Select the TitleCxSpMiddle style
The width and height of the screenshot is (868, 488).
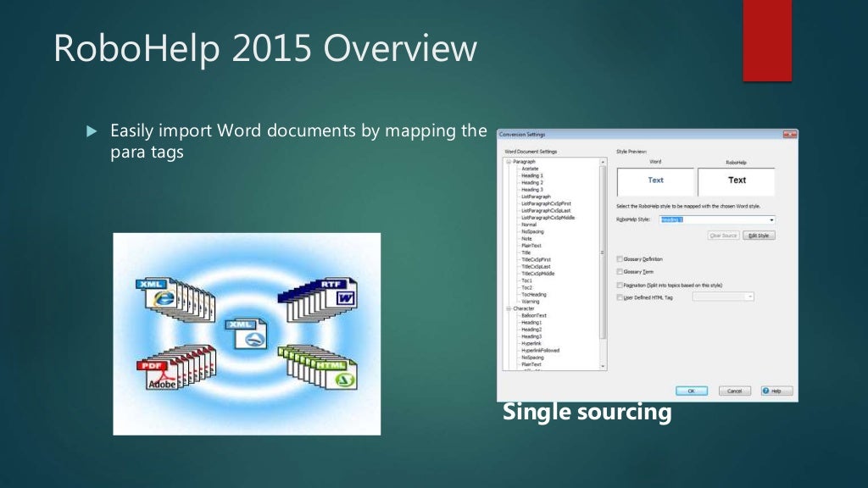coord(537,274)
